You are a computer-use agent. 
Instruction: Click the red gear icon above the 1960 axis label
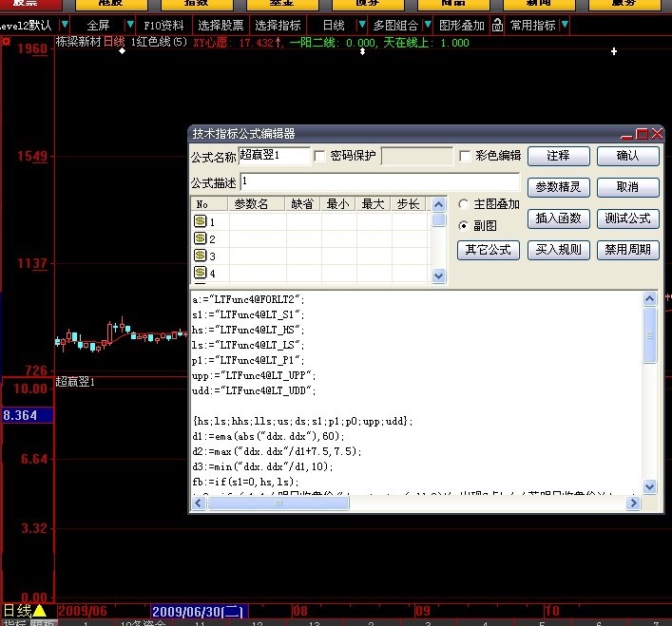(x=6, y=42)
